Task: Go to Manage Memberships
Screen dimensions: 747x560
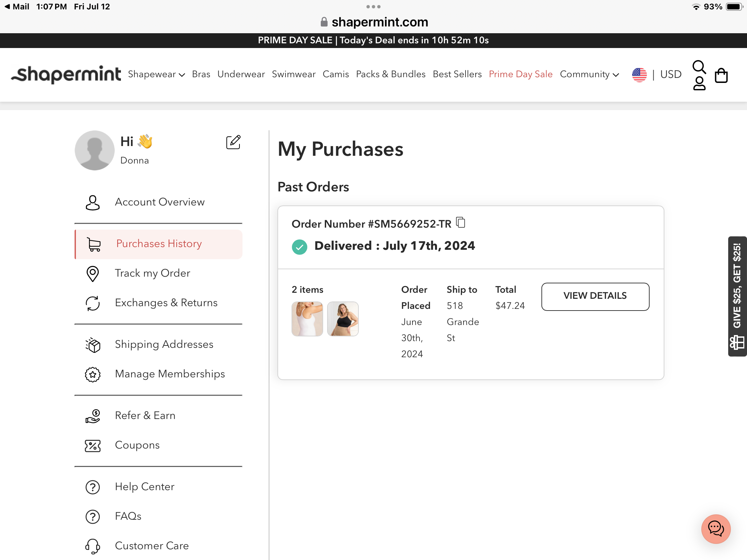Action: 170,374
